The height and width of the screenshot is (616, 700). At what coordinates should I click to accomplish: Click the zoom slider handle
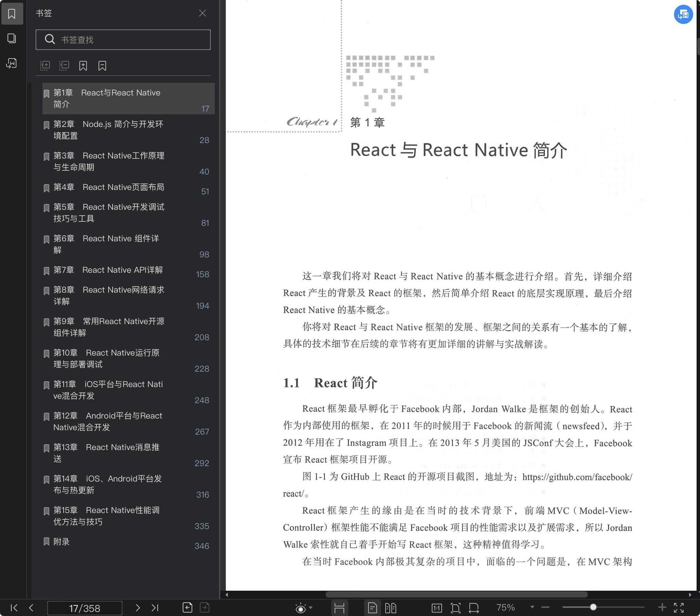point(593,607)
